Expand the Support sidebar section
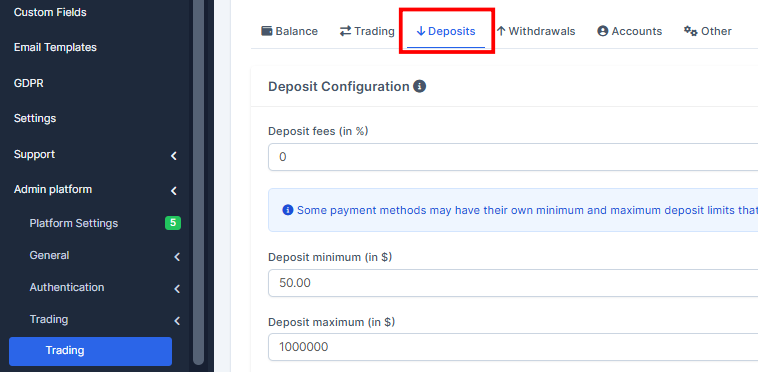The width and height of the screenshot is (758, 372). click(x=174, y=156)
